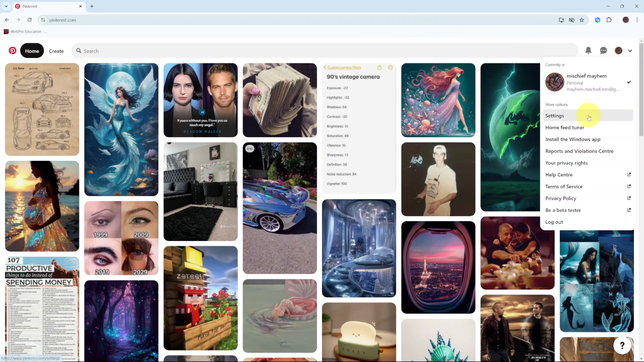Open the 90's vintage camera pin

coord(359,128)
